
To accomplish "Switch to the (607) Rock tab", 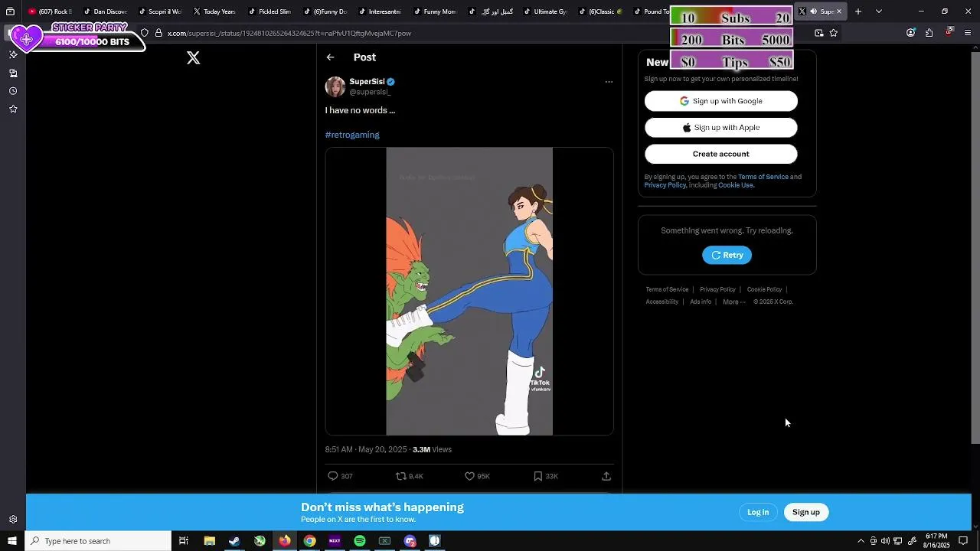I will [51, 11].
